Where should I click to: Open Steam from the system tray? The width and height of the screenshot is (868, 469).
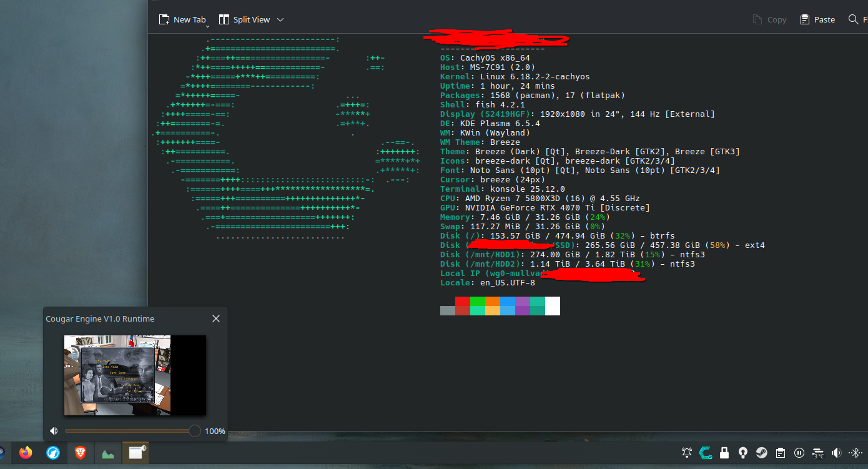point(762,453)
